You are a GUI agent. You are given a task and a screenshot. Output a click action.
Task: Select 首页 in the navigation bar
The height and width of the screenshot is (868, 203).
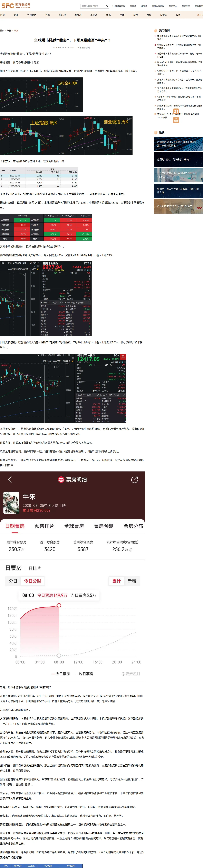2,15
